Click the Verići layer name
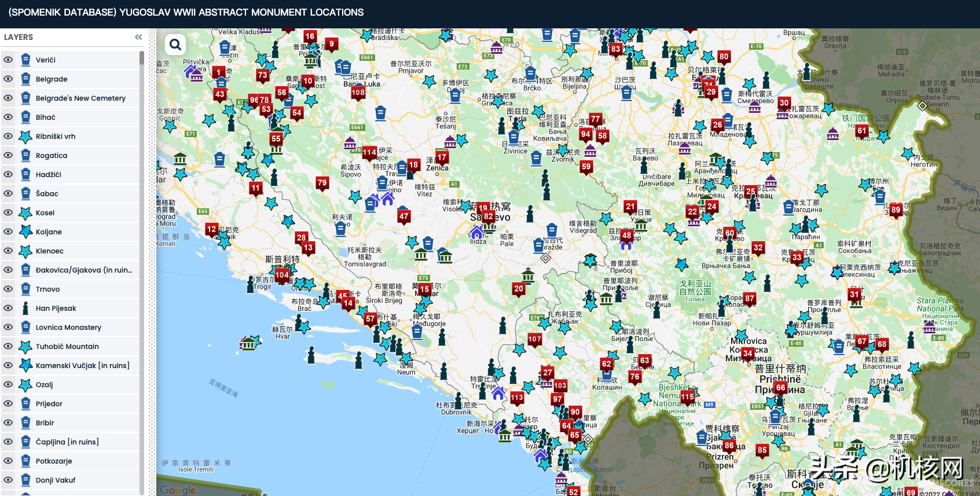The height and width of the screenshot is (496, 980). (46, 60)
